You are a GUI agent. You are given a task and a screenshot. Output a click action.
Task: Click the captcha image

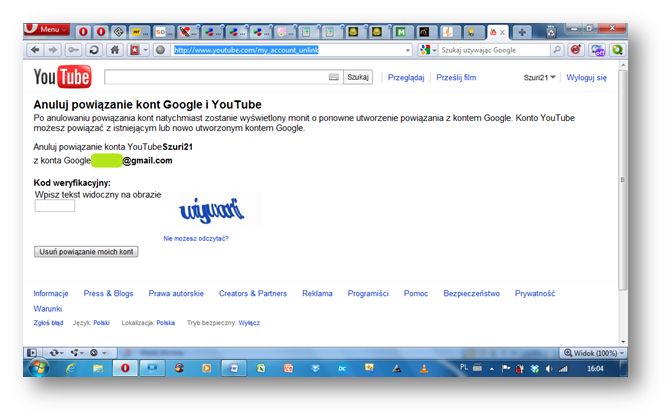(x=211, y=210)
